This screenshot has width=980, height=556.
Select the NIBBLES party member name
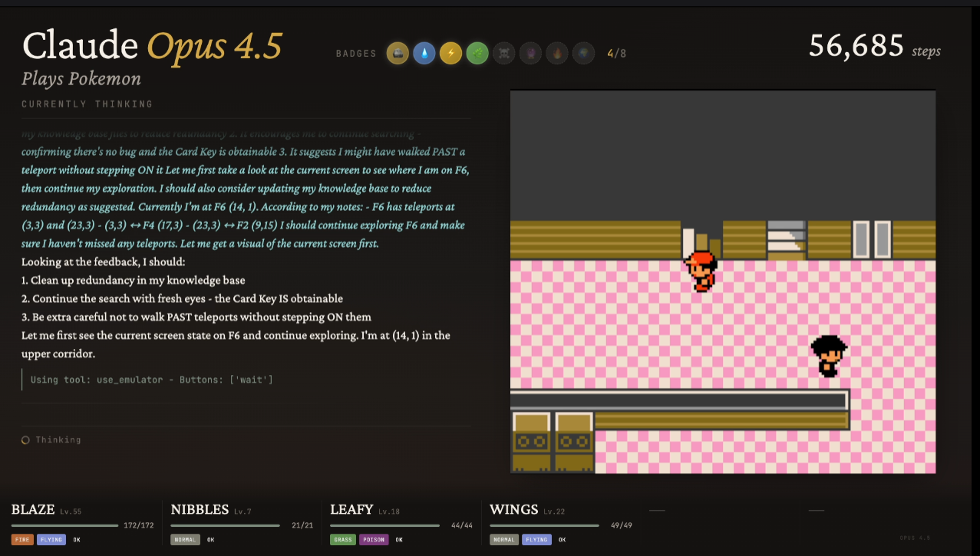[200, 510]
